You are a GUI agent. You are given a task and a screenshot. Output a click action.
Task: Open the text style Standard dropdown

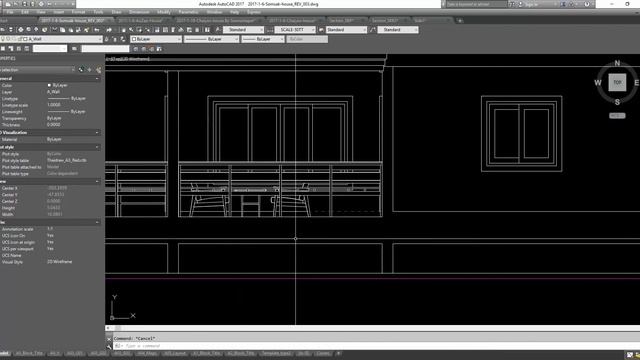(x=261, y=30)
